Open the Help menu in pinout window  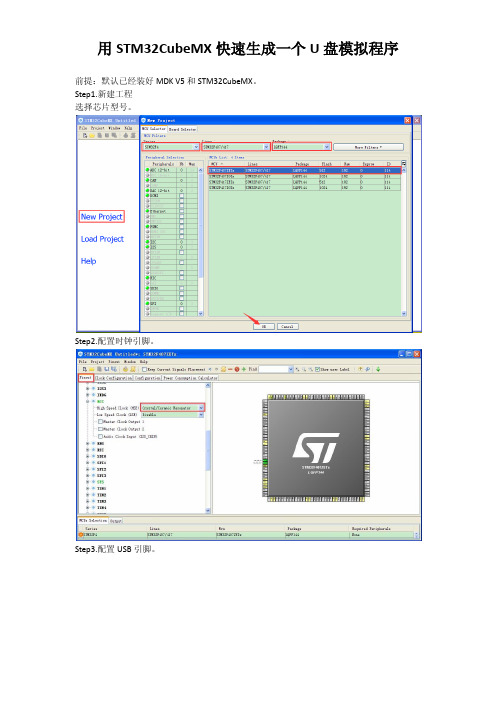144,361
